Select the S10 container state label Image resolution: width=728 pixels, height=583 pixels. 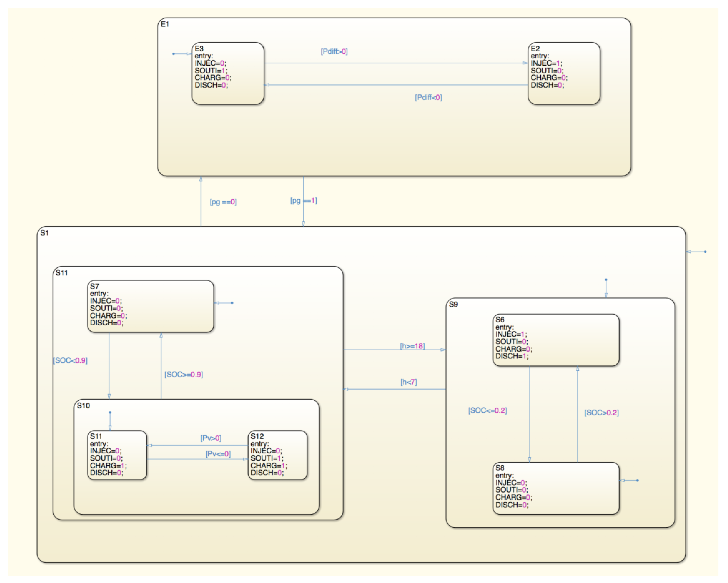(x=83, y=405)
